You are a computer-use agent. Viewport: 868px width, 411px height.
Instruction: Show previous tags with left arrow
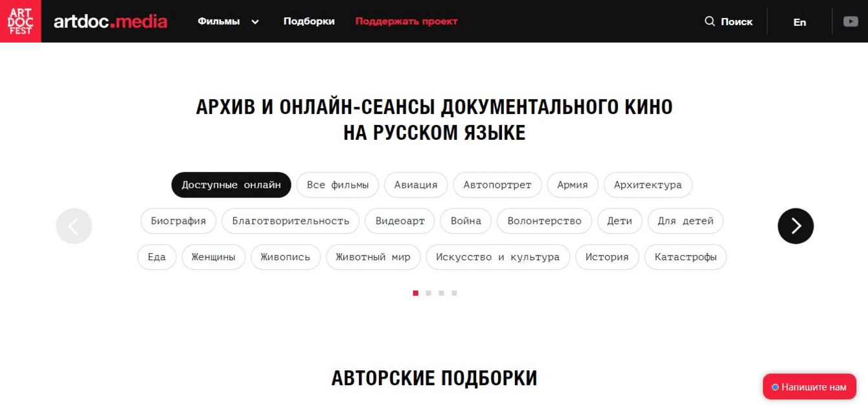[x=74, y=226]
